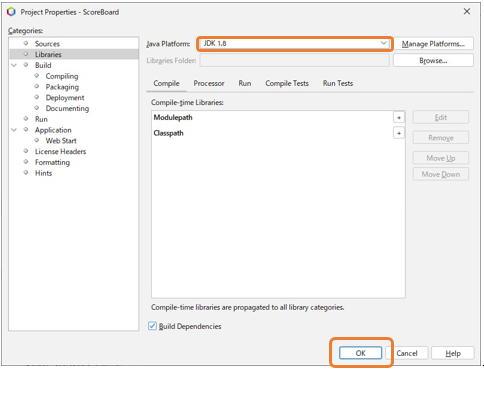Click the Libraries Folder input field
Screen dimensions: 484x396
click(x=295, y=61)
